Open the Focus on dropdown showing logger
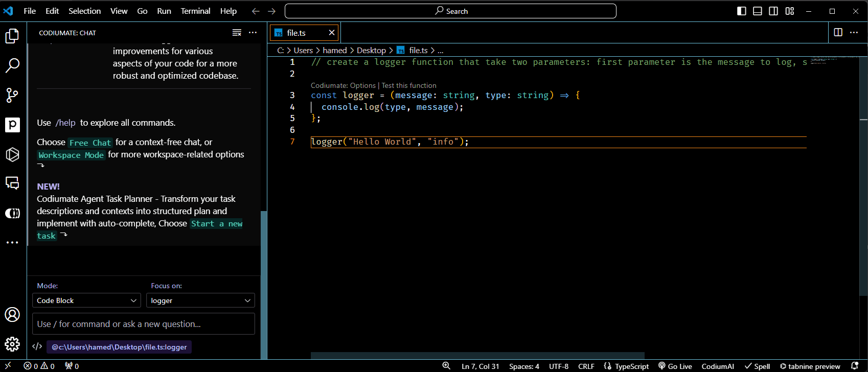 (x=200, y=300)
